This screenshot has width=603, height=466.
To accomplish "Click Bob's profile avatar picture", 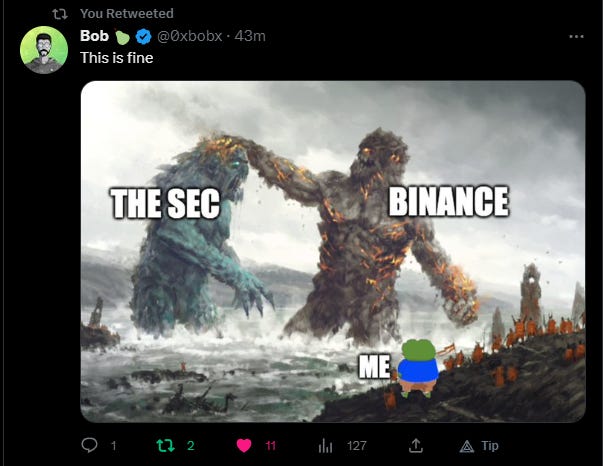I will 44,50.
